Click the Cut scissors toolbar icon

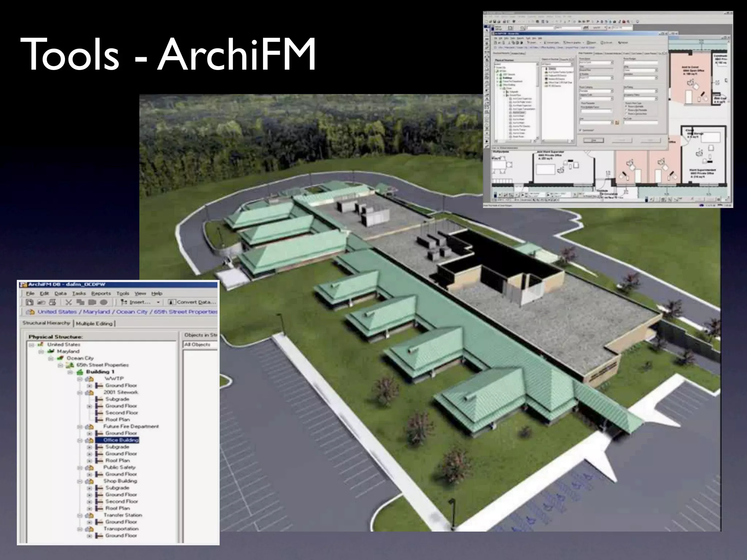(x=69, y=302)
